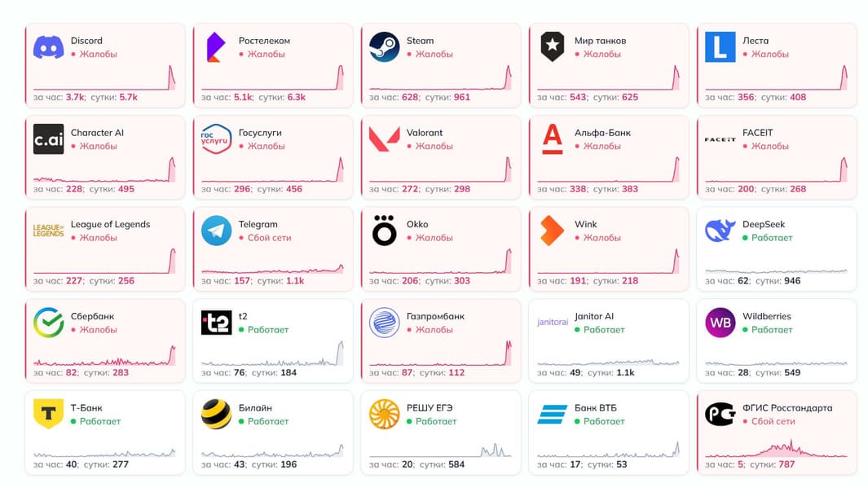Click the Билайн striped circle icon
The height and width of the screenshot is (488, 868).
click(216, 415)
